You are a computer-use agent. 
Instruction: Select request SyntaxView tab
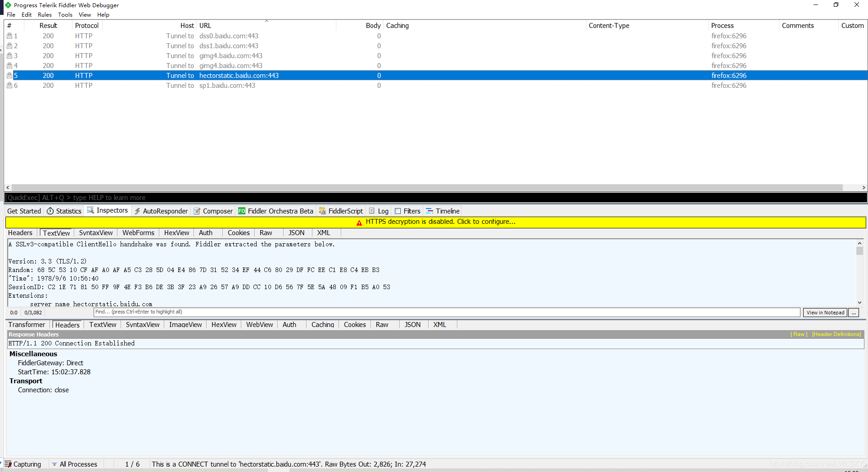point(96,233)
